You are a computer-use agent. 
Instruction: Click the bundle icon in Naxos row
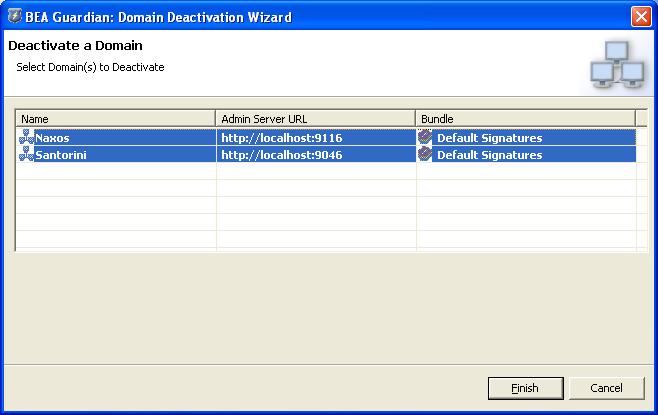click(425, 137)
